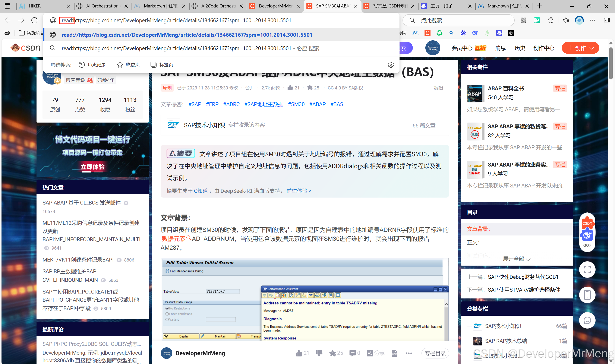The height and width of the screenshot is (364, 615).
Task: Click the fullscreen expand floating button
Action: pos(587,270)
